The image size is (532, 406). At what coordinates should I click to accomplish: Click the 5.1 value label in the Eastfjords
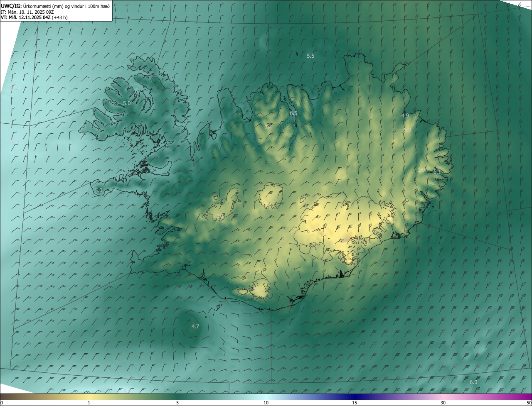(437, 171)
